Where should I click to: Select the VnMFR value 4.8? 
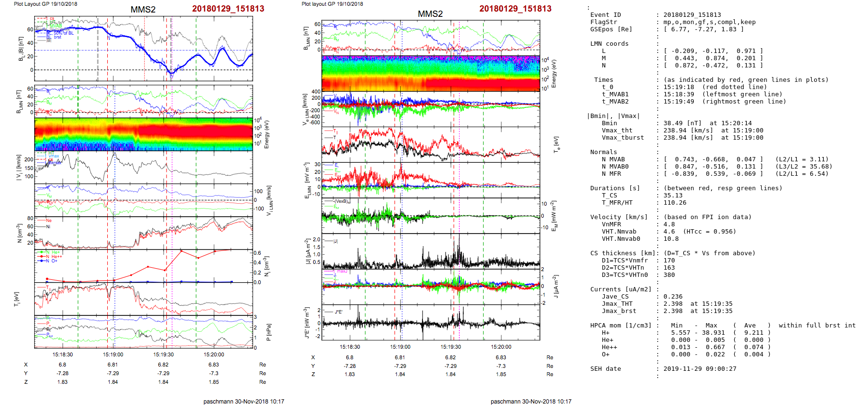coord(669,224)
